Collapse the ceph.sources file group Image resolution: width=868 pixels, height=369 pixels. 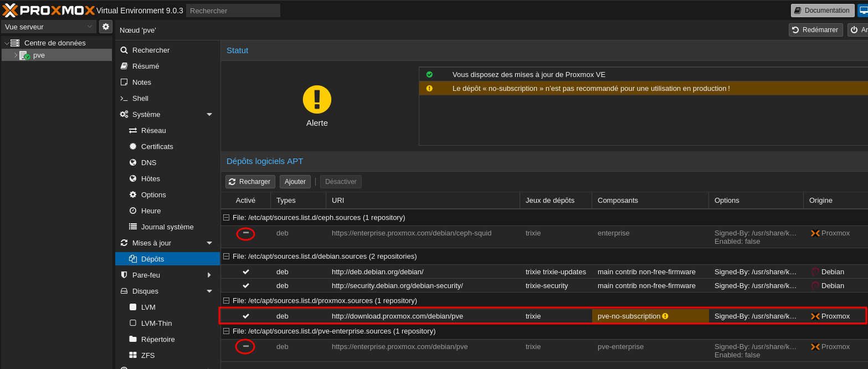[x=226, y=218]
